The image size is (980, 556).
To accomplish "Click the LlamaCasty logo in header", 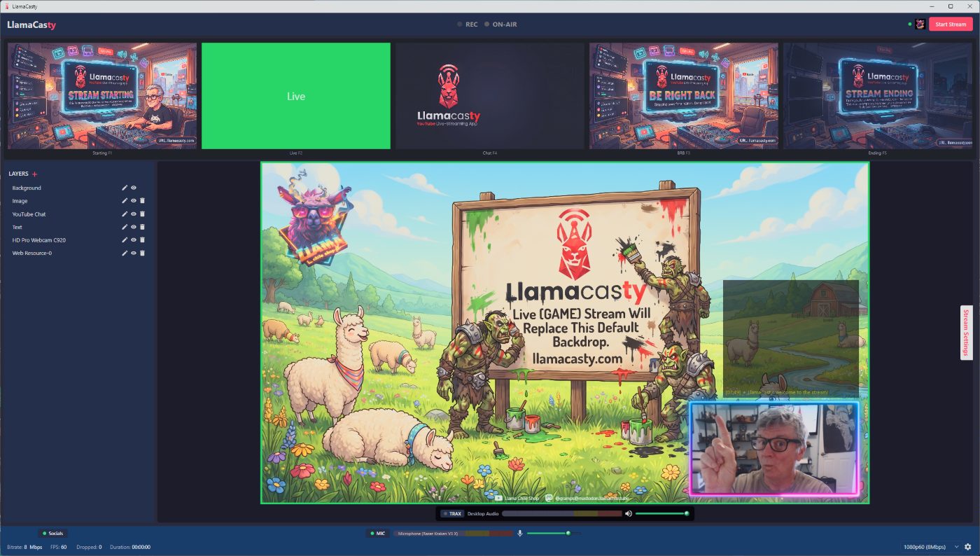I will 31,25.
